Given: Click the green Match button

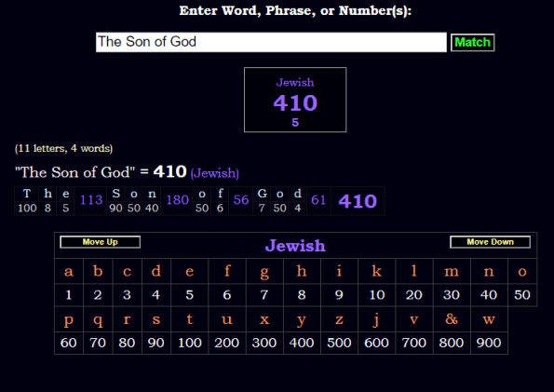Looking at the screenshot, I should pyautogui.click(x=472, y=43).
